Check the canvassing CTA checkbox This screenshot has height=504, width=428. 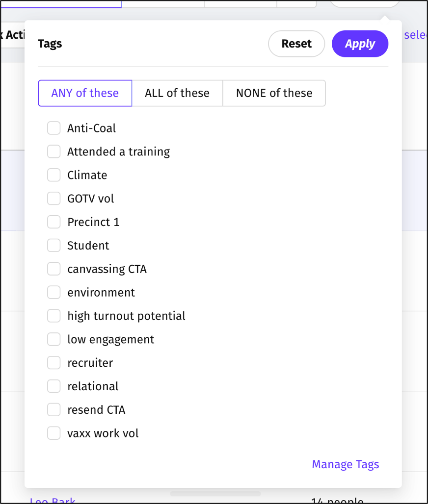[x=53, y=269]
